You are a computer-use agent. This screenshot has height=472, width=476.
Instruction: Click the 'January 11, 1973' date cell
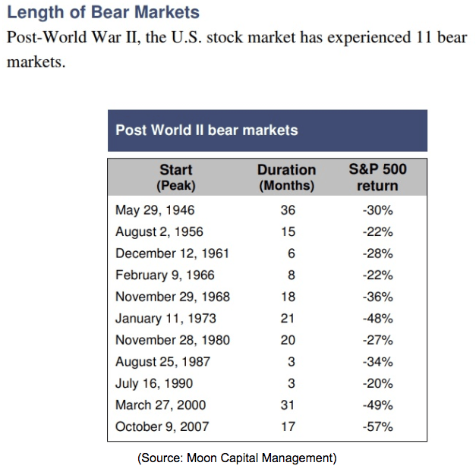pyautogui.click(x=165, y=319)
